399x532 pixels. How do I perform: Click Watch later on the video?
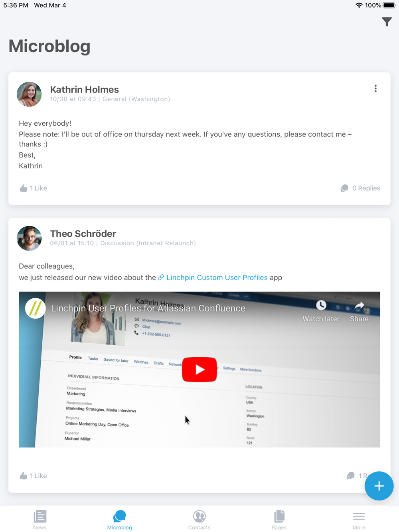(x=321, y=312)
